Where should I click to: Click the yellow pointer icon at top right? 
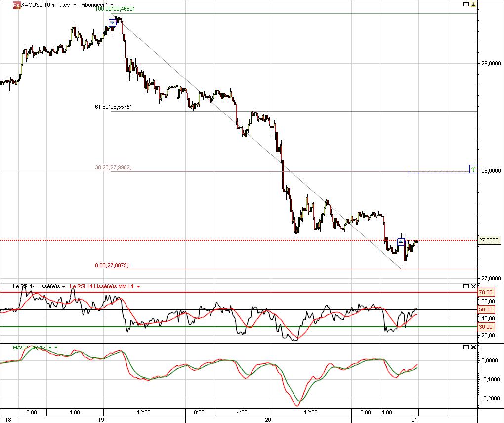pyautogui.click(x=473, y=4)
